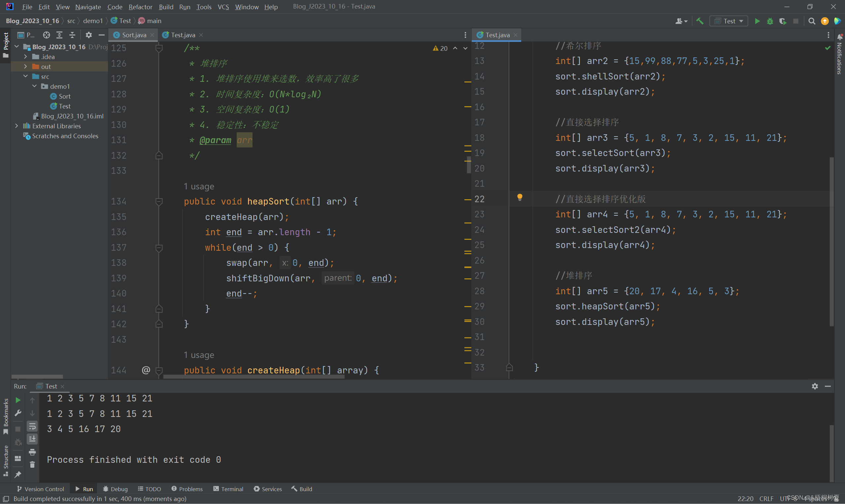The height and width of the screenshot is (504, 845).
Task: Rerun Test in Run panel
Action: 18,400
